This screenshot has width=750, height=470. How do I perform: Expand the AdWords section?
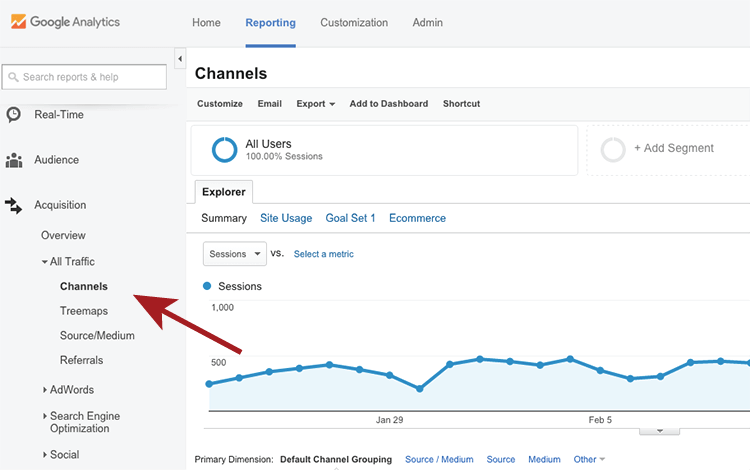(44, 390)
